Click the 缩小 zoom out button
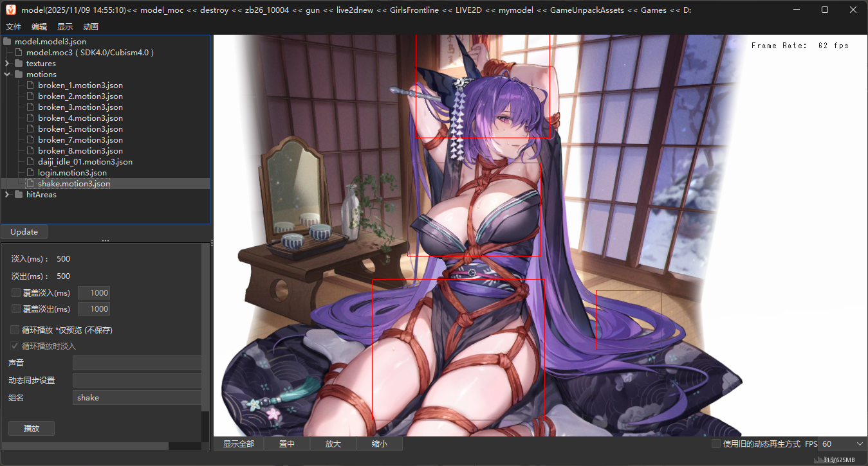The height and width of the screenshot is (466, 868). [380, 444]
